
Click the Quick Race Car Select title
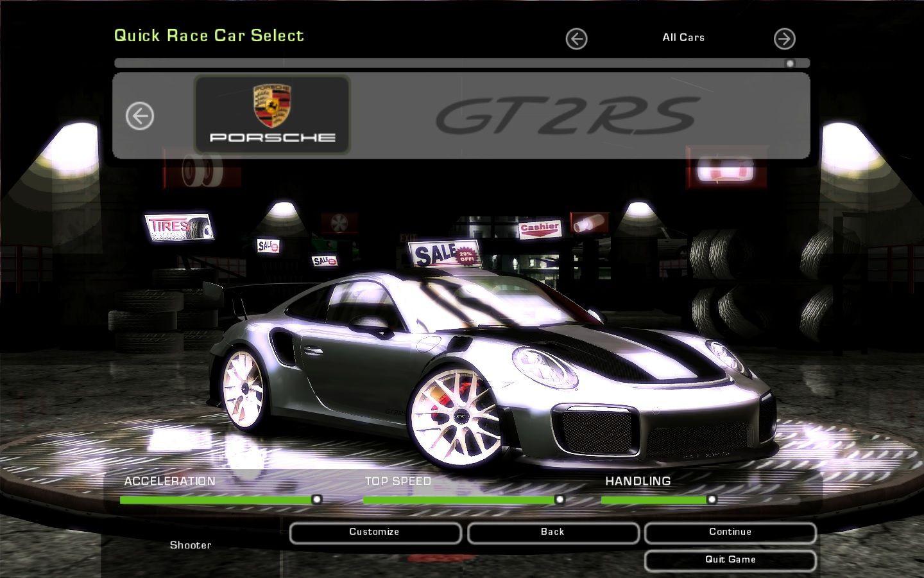(x=209, y=35)
